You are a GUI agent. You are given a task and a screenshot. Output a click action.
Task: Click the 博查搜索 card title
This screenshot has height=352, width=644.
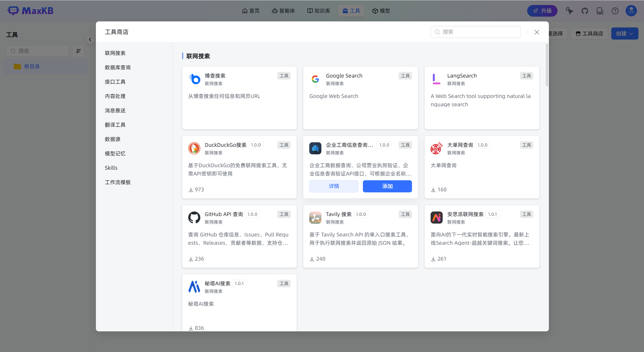tap(215, 76)
